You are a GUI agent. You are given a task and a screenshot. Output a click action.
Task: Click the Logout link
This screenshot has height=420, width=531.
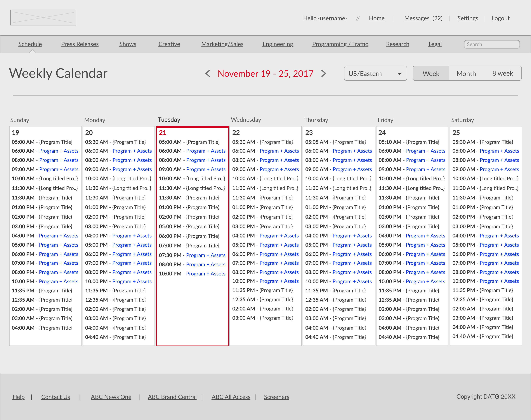(x=501, y=18)
